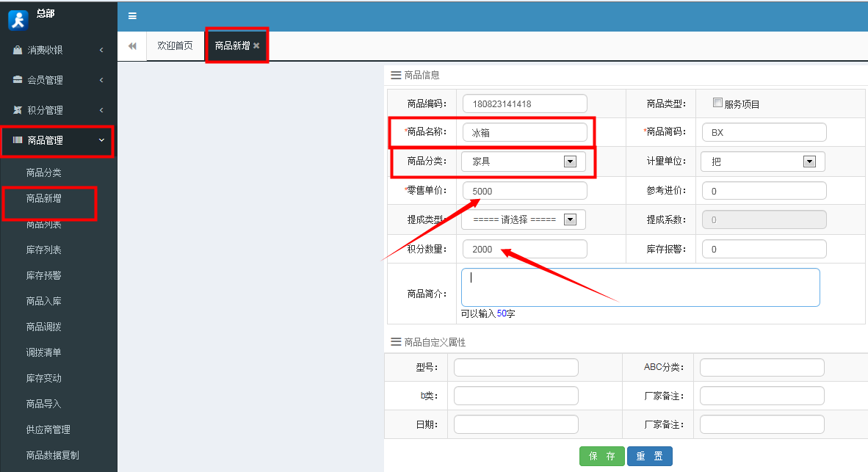The width and height of the screenshot is (868, 472).
Task: Close the 商品新增 tab
Action: [x=256, y=45]
